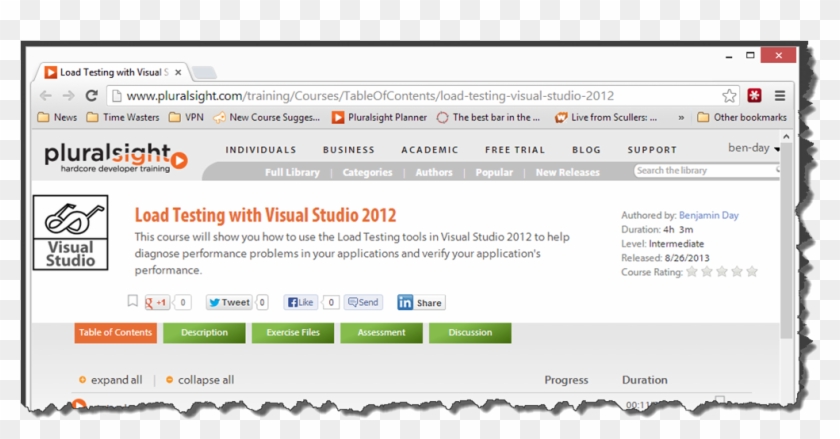Open the Other bookmarks folder
The width and height of the screenshot is (840, 439).
point(742,117)
